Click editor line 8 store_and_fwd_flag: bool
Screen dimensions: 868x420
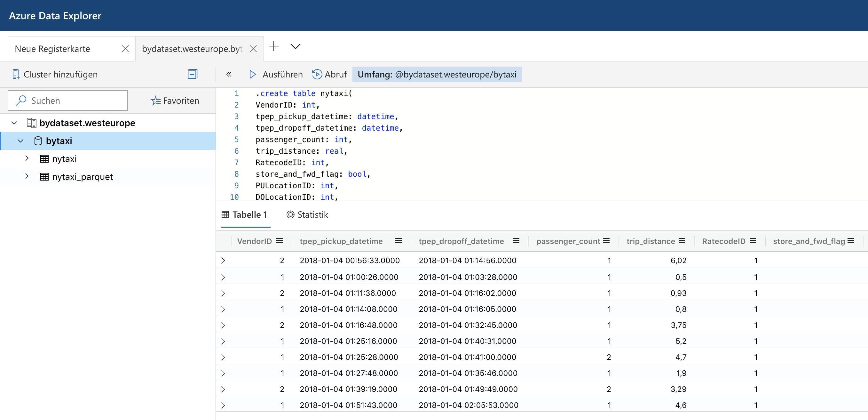click(313, 174)
